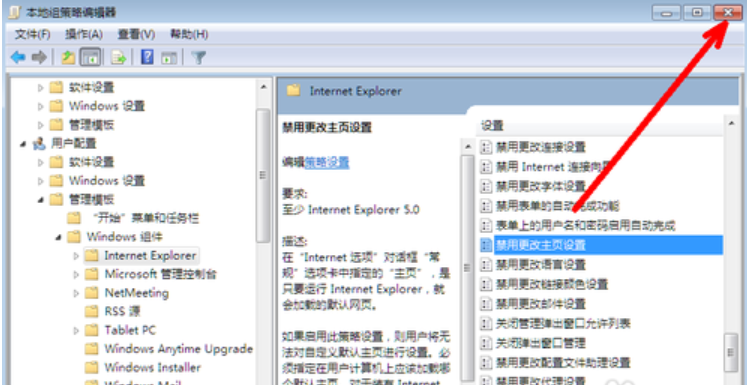
Task: Select the 禁用更改主页设置 policy entry
Action: click(602, 245)
